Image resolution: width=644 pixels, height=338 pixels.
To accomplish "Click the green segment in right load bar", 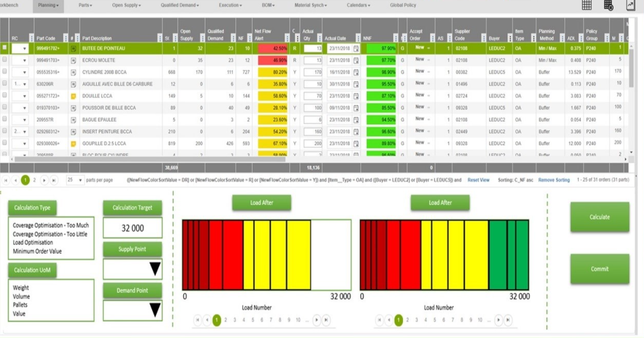I will (498, 255).
